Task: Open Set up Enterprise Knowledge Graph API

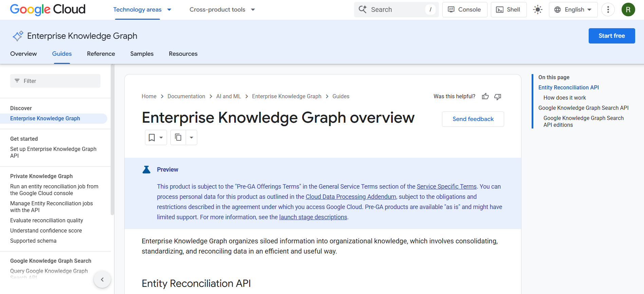Action: 53,152
